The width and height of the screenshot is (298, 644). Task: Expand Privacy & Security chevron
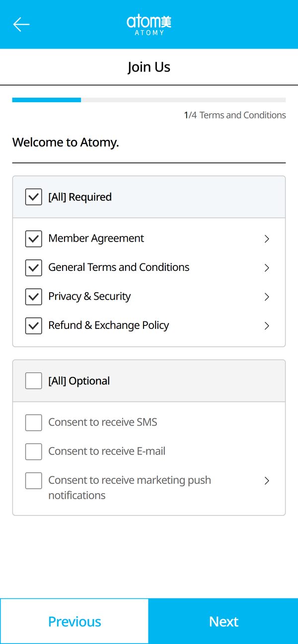click(267, 297)
